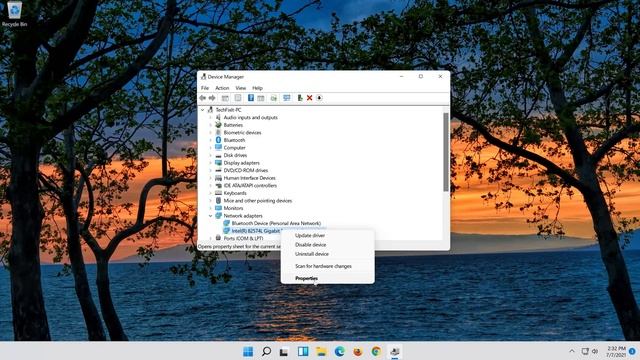Viewport: 640px width, 360px height.
Task: Expand the Biometric devices chevron
Action: [211, 133]
